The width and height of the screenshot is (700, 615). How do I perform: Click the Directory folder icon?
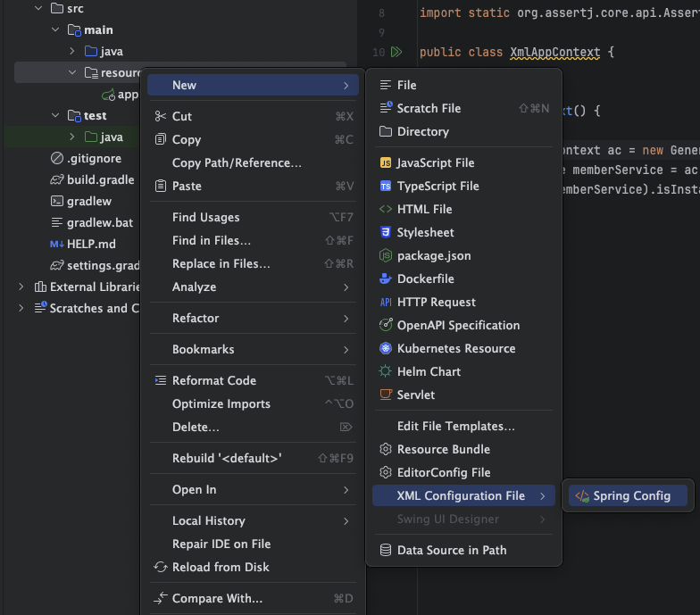[386, 131]
